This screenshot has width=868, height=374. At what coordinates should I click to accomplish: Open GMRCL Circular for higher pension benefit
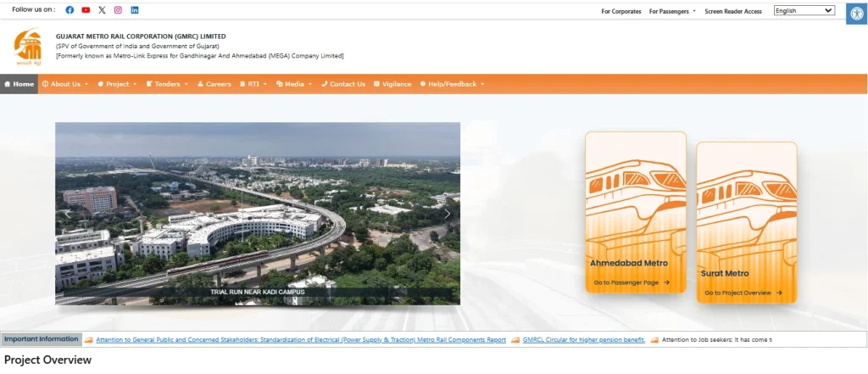click(x=584, y=340)
